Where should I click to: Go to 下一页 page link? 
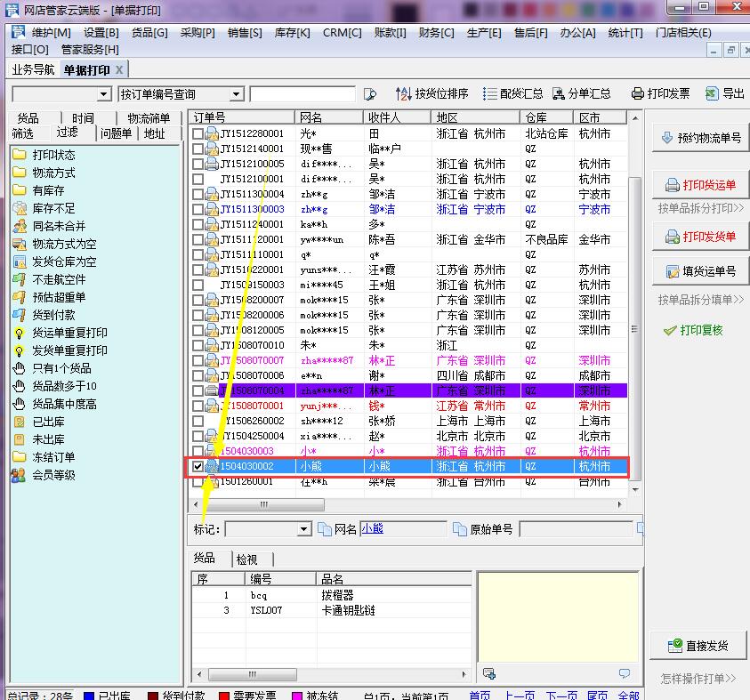coord(561,696)
